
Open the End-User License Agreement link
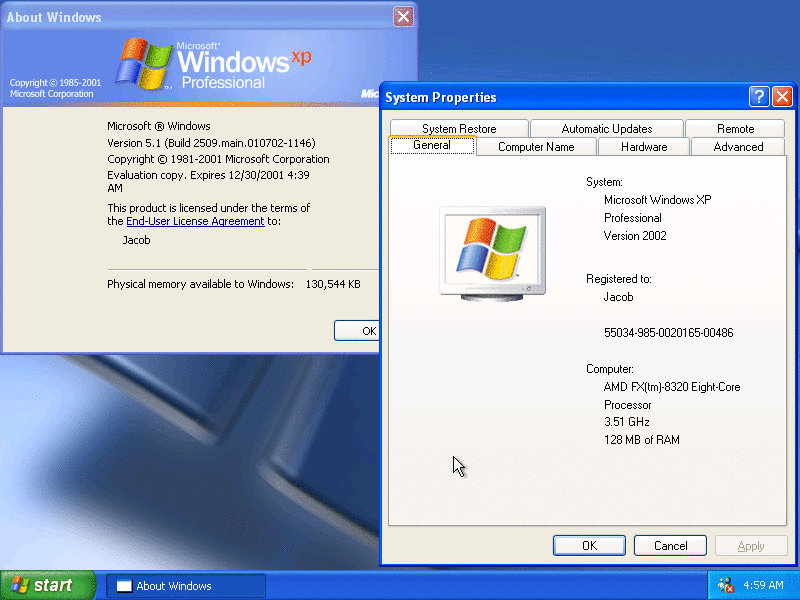click(x=195, y=221)
